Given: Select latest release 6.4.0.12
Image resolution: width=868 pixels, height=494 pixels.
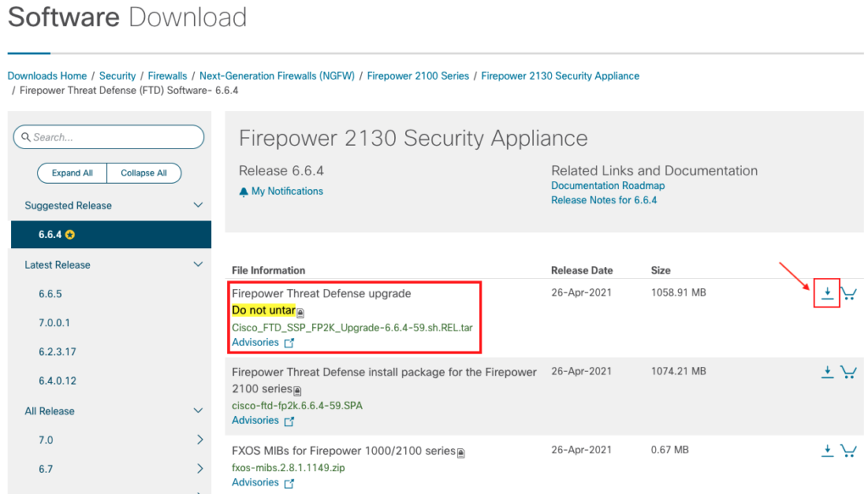Looking at the screenshot, I should (57, 380).
